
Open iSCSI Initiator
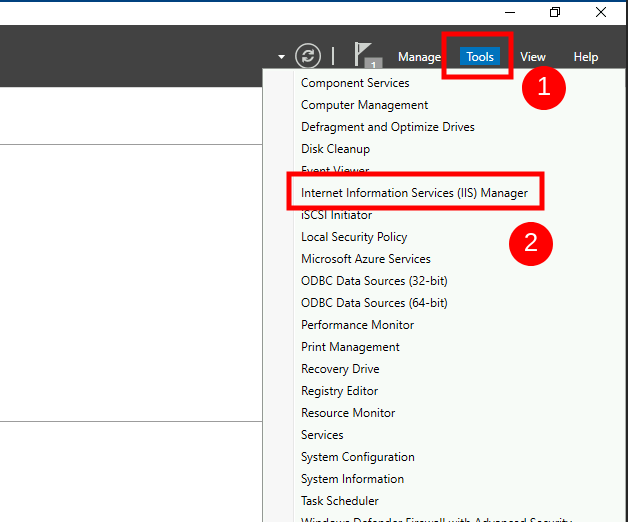coord(336,215)
